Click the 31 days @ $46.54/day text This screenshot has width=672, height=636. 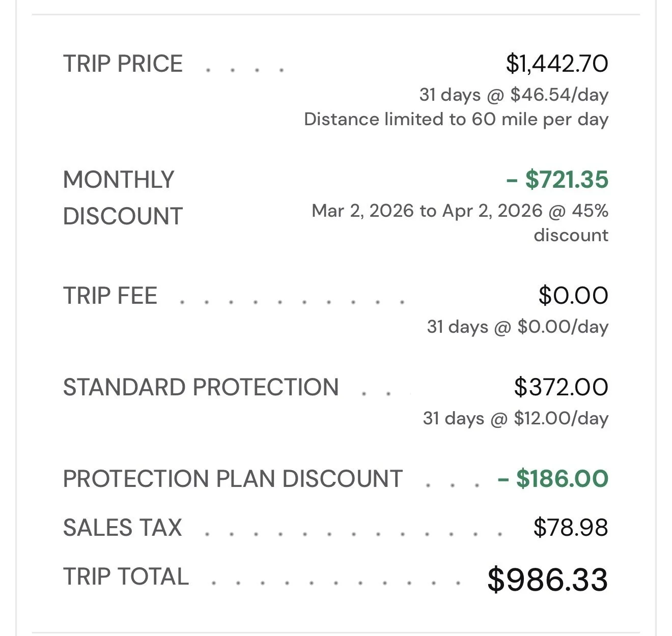pyautogui.click(x=514, y=95)
